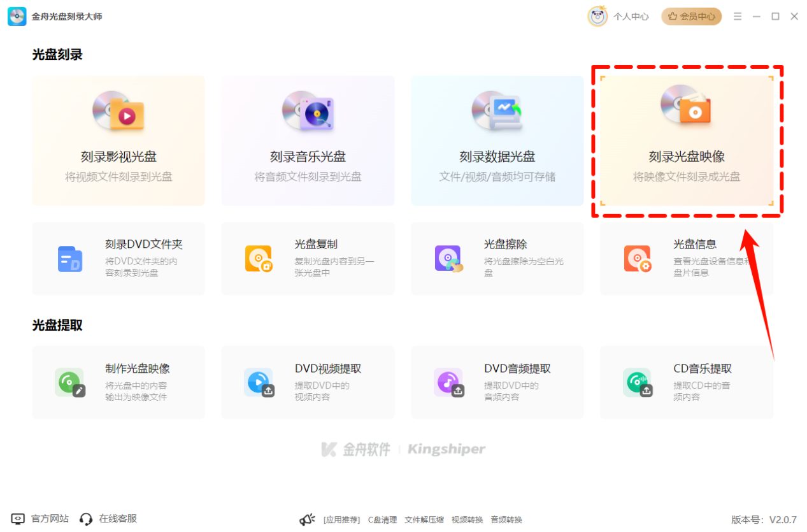Viewport: 807px width, 532px height.
Task: Click the description 将映像文件刻录成光盘
Action: click(687, 177)
